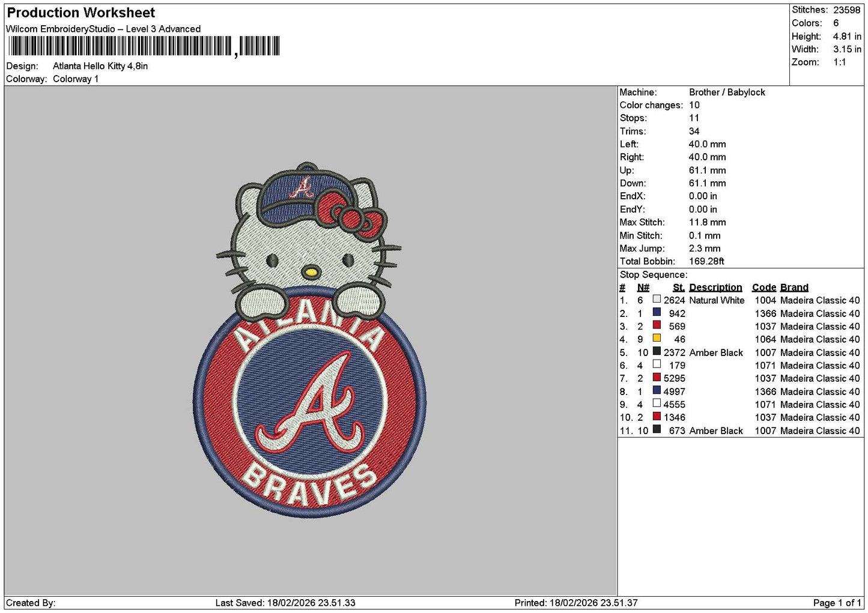
Task: Click the 'Description' column header
Action: tap(715, 288)
